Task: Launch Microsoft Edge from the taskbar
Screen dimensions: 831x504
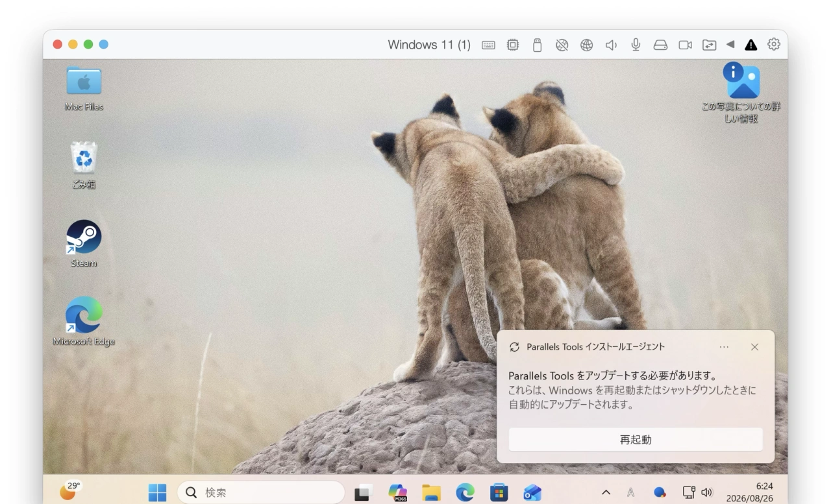Action: click(465, 493)
